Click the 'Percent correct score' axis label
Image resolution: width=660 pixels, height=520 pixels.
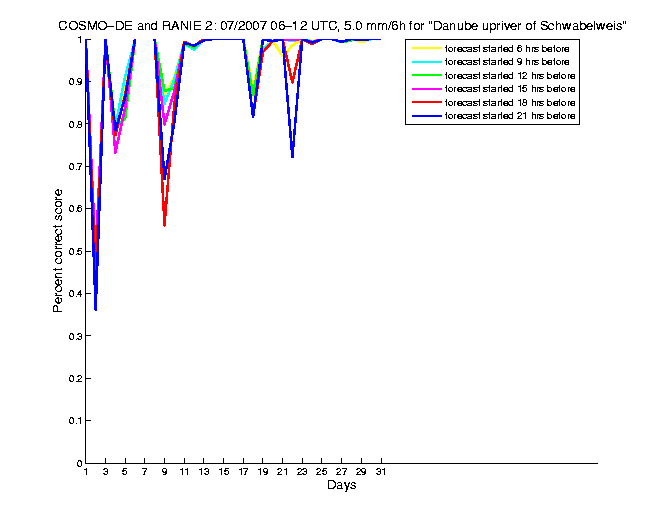[x=58, y=251]
